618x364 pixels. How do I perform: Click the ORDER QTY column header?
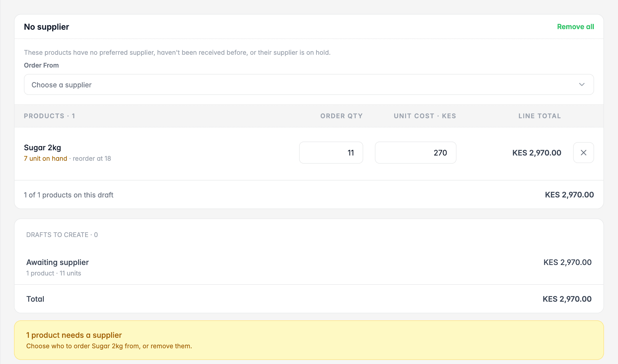[342, 116]
